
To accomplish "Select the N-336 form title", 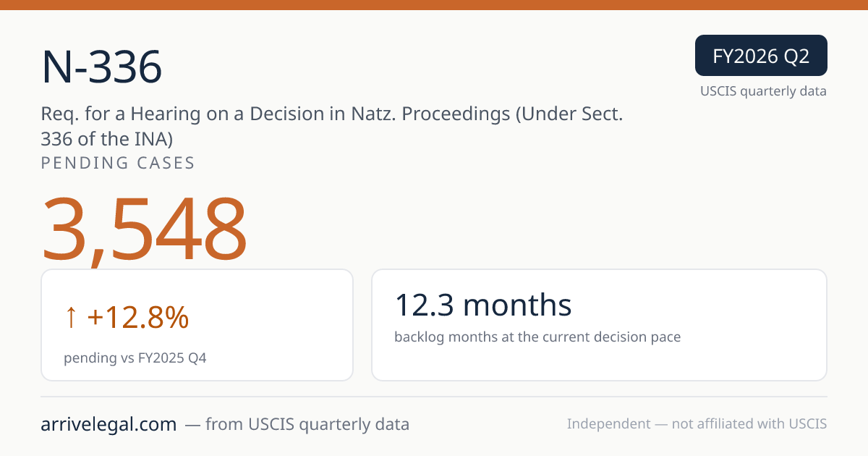I will pyautogui.click(x=102, y=69).
